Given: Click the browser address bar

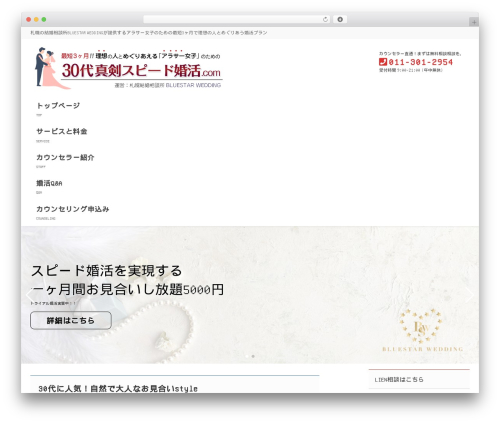Looking at the screenshot, I should pos(236,19).
